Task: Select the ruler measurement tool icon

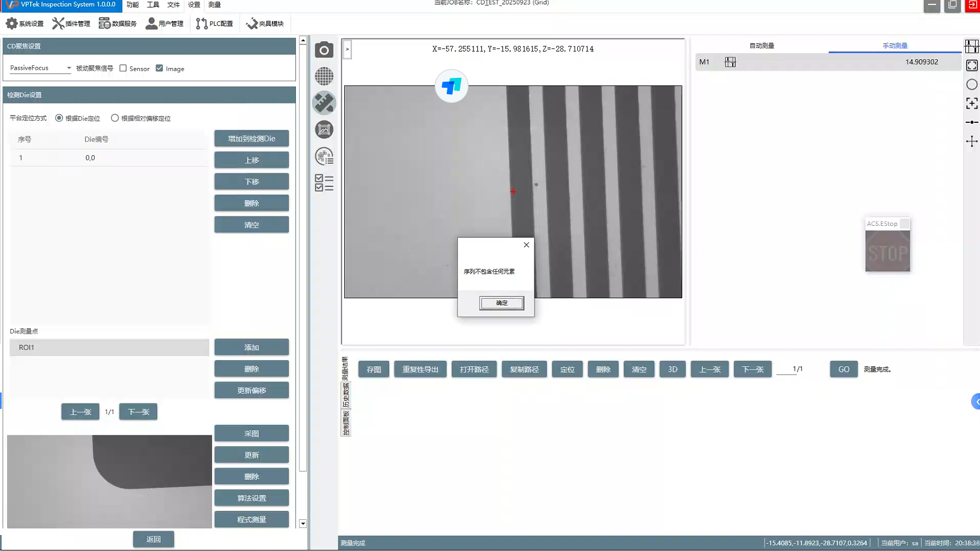Action: [324, 103]
